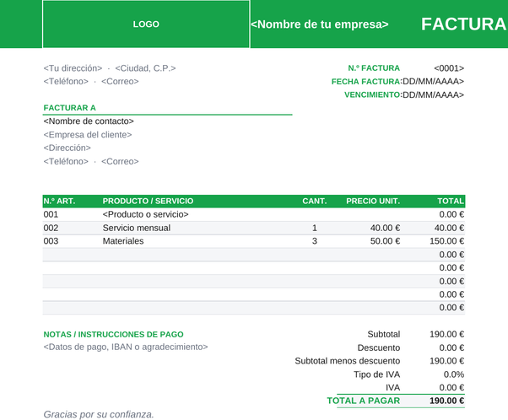Click the 150.00 € total cell
Screen dimensions: 508x420
pyautogui.click(x=446, y=241)
